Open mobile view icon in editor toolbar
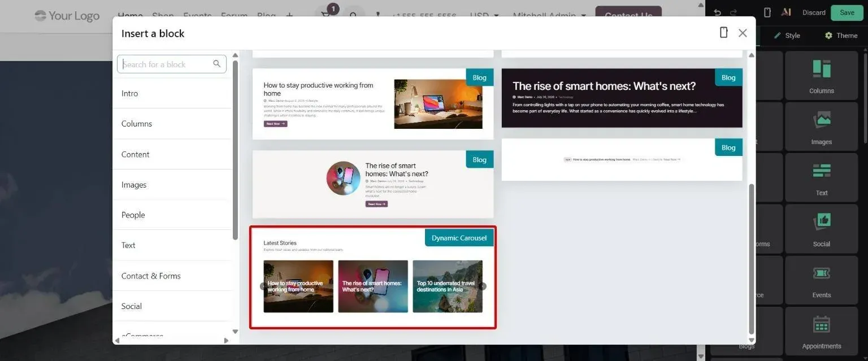This screenshot has height=361, width=868. [767, 12]
